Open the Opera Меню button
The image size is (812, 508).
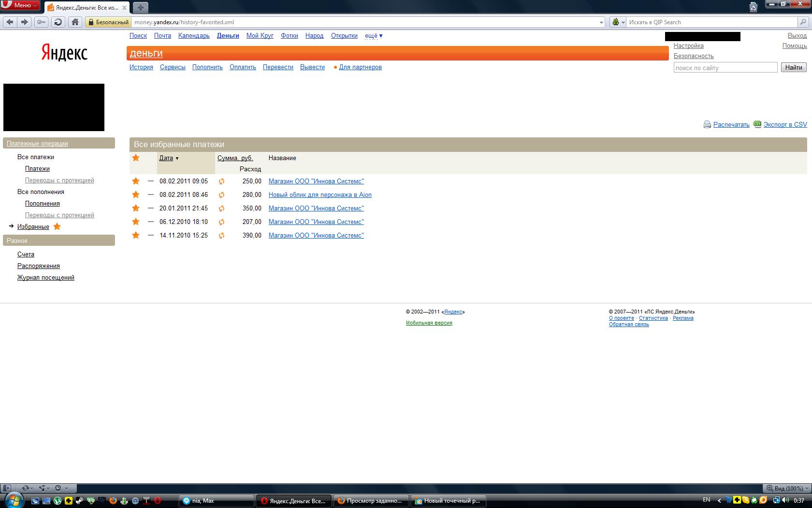pyautogui.click(x=20, y=5)
